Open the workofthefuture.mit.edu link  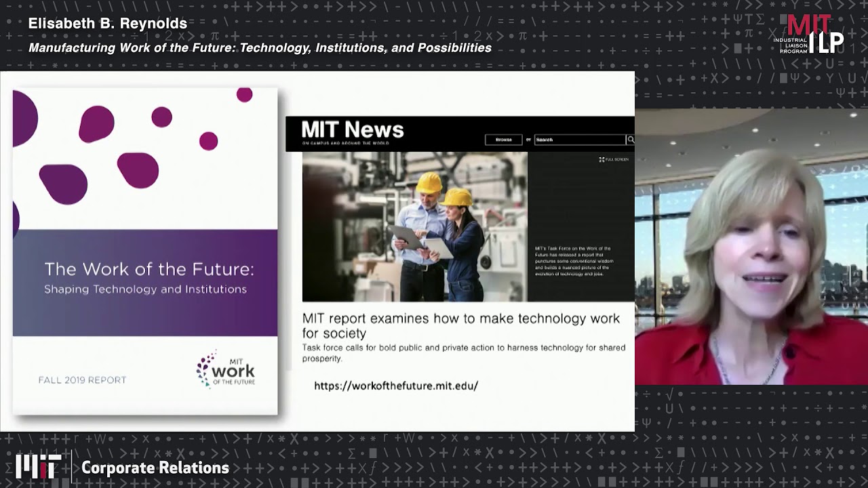pyautogui.click(x=396, y=386)
